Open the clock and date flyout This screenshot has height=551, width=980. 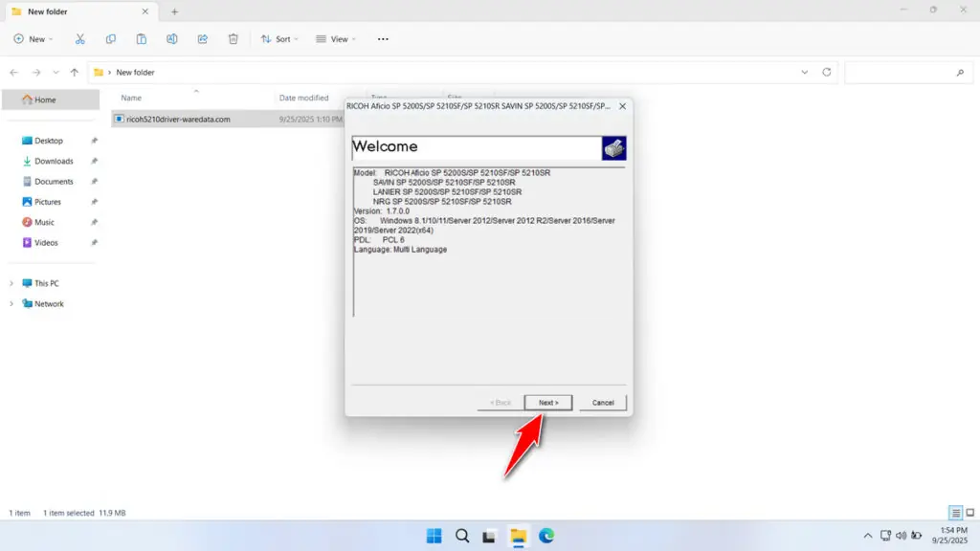pos(950,536)
